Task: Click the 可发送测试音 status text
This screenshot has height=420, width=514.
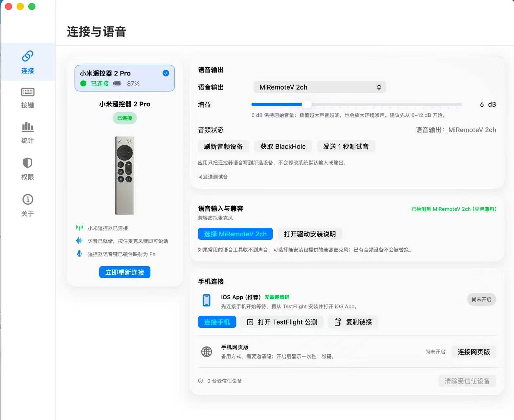Action: click(213, 177)
